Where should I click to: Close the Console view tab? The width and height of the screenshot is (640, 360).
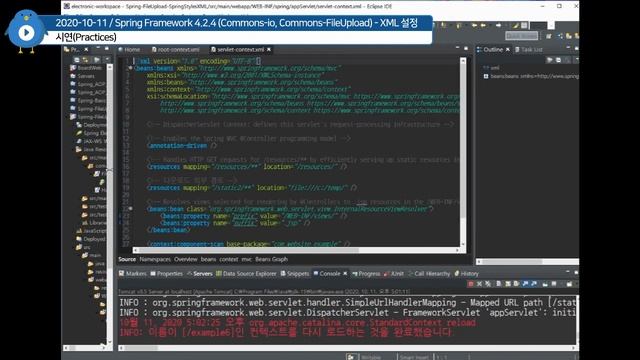pos(345,273)
